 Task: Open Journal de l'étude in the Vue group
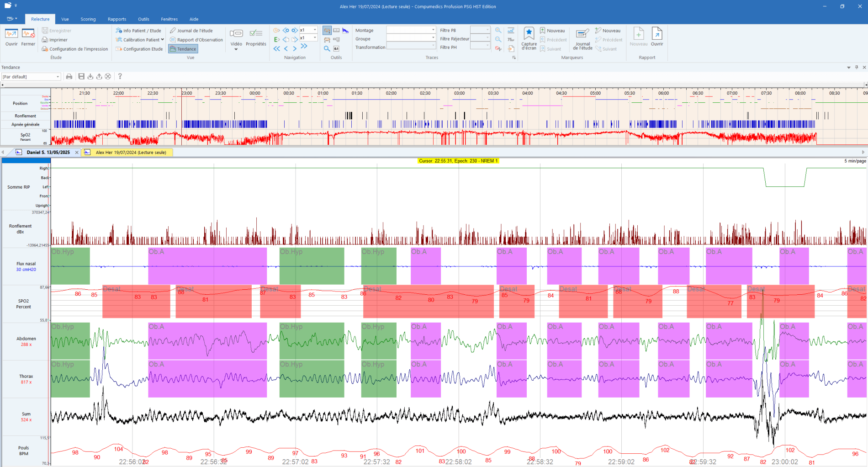tap(191, 31)
